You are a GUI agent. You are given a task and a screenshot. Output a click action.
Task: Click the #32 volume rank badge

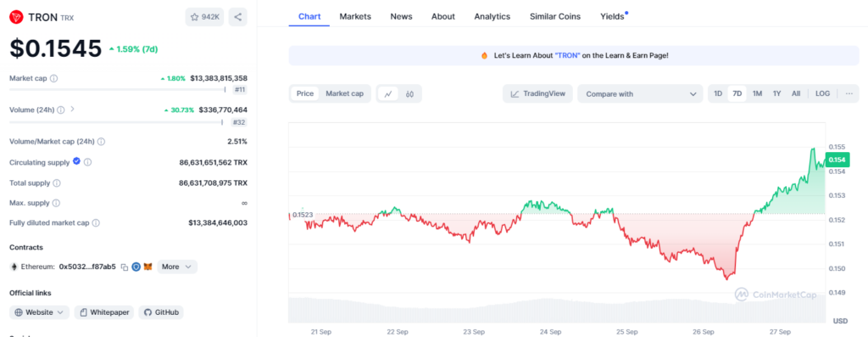[240, 122]
